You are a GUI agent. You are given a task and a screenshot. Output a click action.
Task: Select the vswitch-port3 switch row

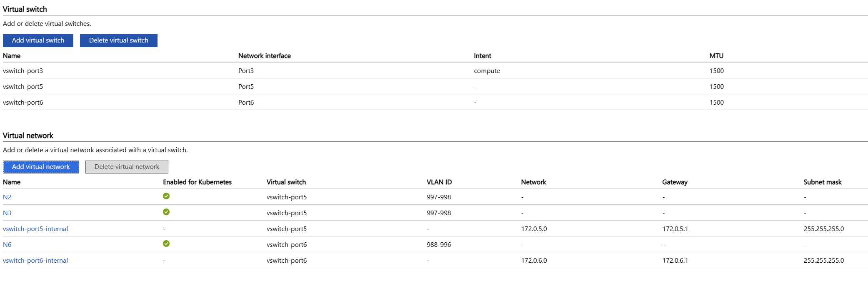23,71
